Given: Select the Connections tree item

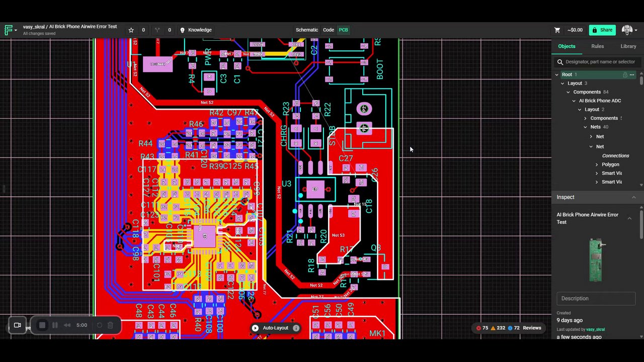Looking at the screenshot, I should 615,156.
